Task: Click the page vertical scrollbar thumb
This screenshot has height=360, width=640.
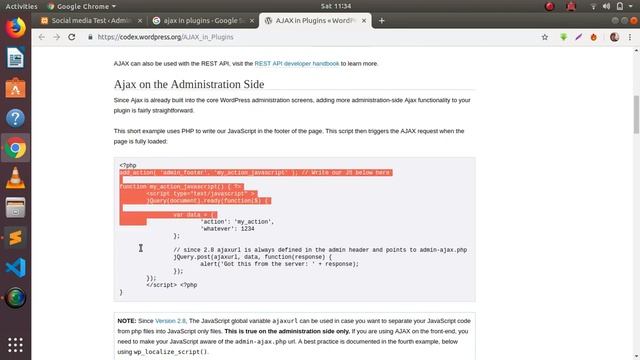Action: (636, 114)
